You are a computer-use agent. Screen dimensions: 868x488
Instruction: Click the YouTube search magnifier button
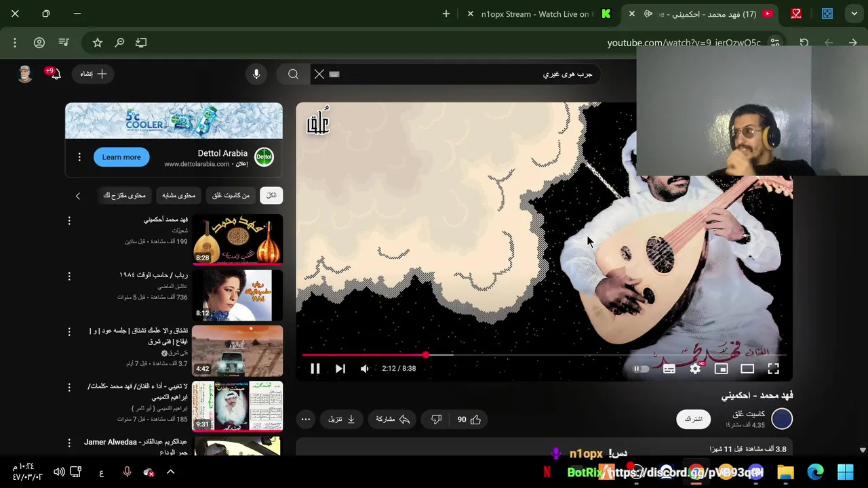(x=293, y=74)
